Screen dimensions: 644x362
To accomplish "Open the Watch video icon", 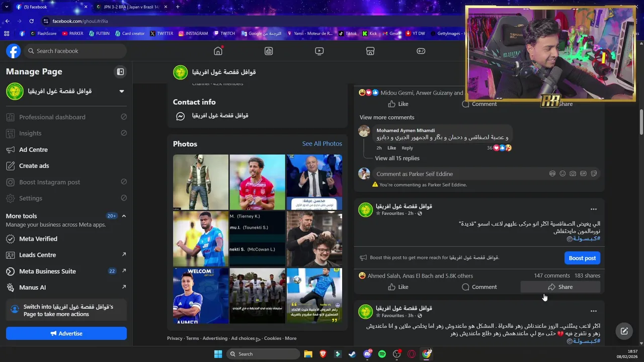I will coord(319,51).
